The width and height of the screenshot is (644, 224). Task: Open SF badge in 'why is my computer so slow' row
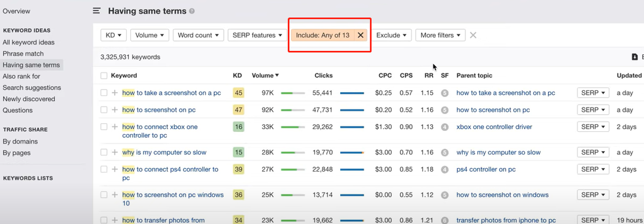tap(444, 153)
